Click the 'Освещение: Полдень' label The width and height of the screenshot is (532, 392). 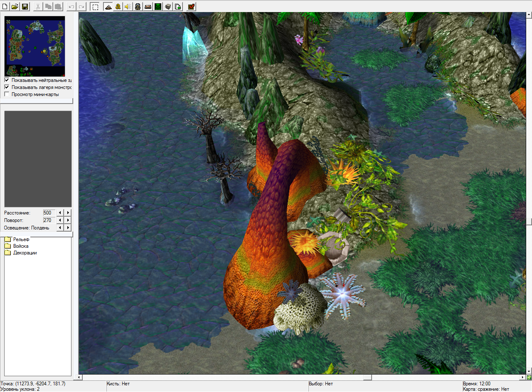(27, 228)
